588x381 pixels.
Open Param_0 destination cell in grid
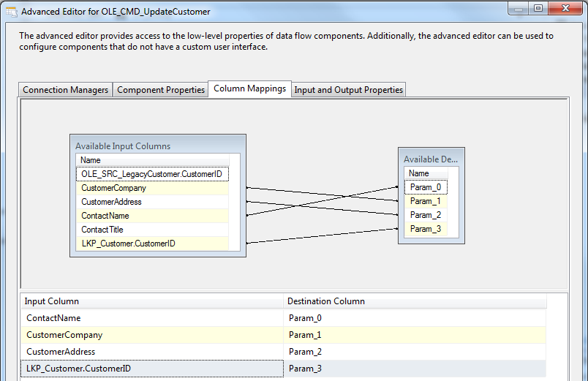tap(415, 318)
